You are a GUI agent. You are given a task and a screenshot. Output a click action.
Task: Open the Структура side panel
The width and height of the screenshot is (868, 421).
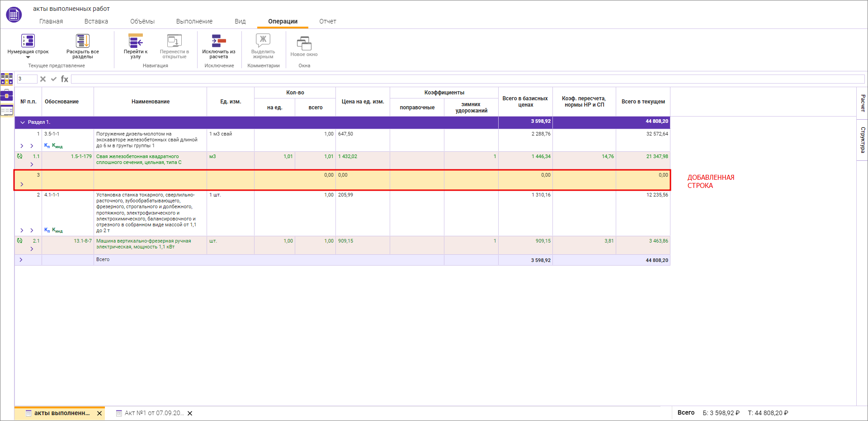click(x=863, y=140)
